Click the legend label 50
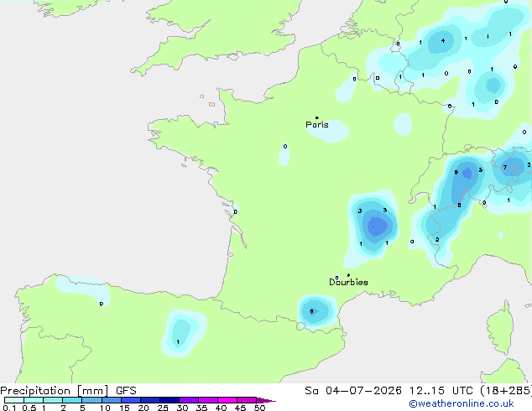 259,408
